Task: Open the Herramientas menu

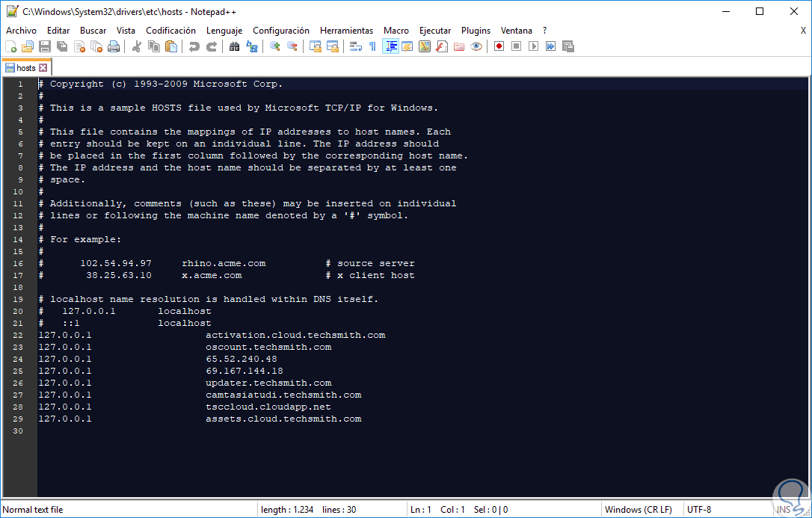Action: click(346, 31)
